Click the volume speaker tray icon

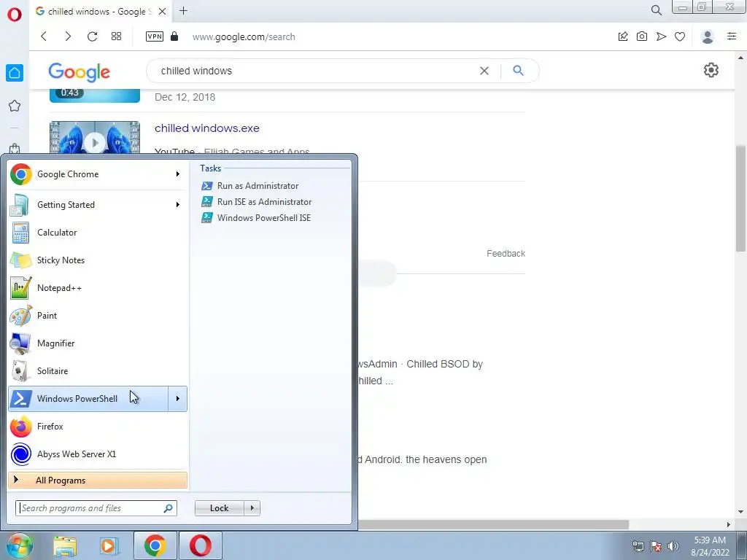click(673, 546)
